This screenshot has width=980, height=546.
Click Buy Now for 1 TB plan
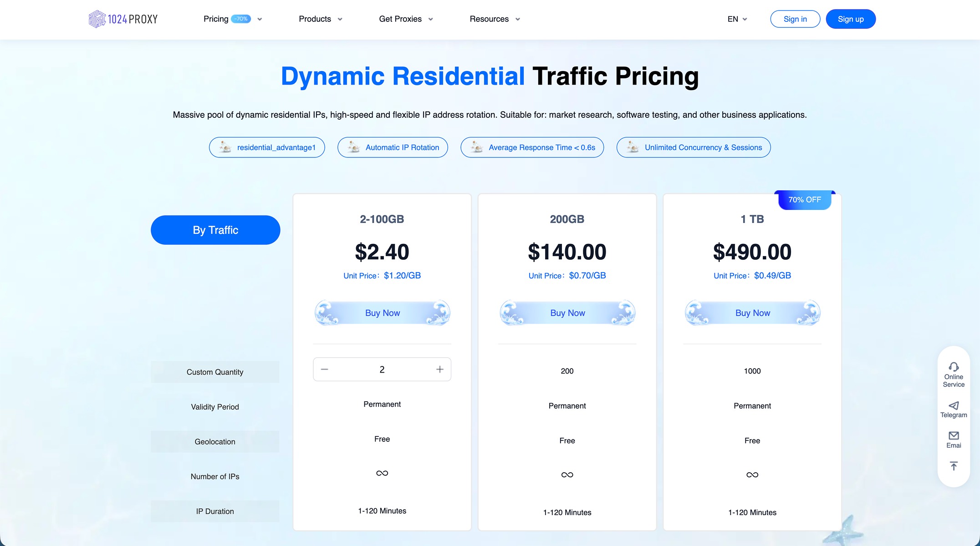(x=752, y=313)
